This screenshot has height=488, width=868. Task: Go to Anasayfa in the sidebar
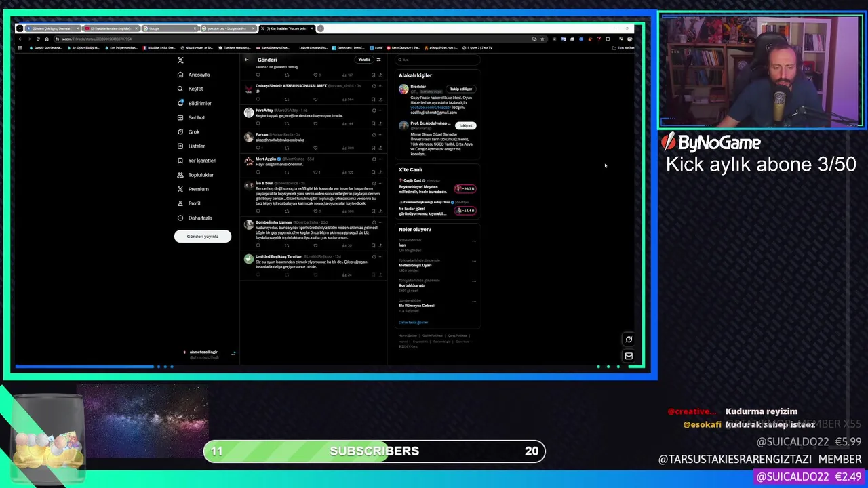click(x=194, y=75)
